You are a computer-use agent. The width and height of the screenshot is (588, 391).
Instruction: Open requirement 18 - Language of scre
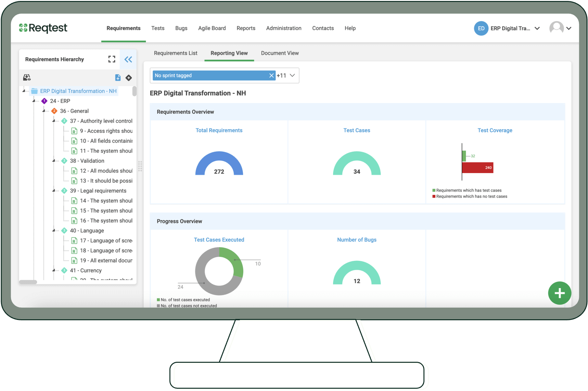tap(106, 250)
